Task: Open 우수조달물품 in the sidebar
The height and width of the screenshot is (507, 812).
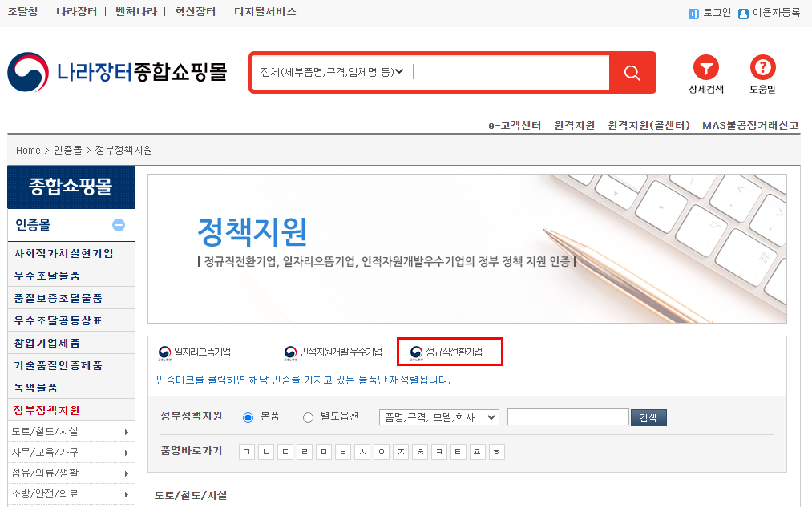Action: coord(47,276)
